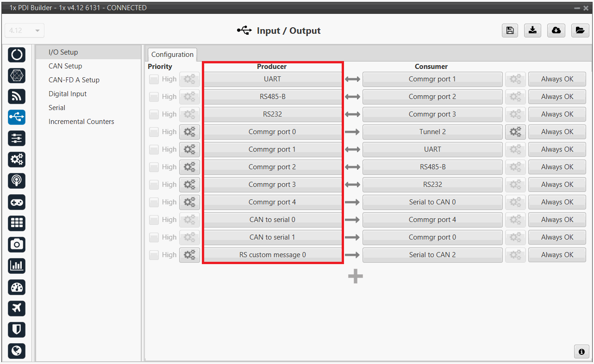Click the cloud upload icon
The width and height of the screenshot is (594, 364).
[556, 31]
